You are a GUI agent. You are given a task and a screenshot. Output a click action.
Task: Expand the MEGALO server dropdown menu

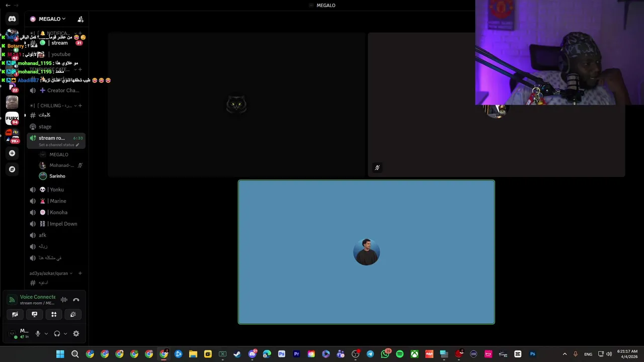pyautogui.click(x=51, y=19)
